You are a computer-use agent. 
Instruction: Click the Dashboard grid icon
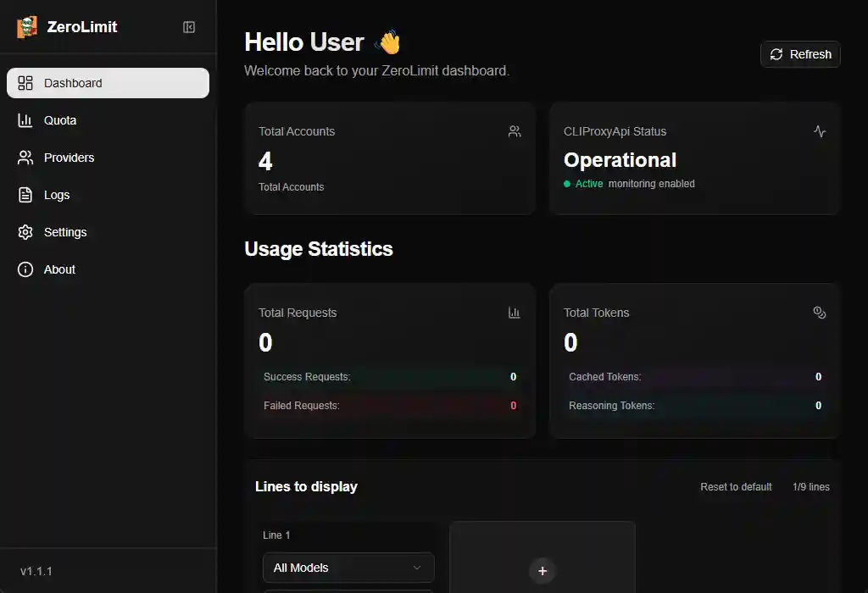[25, 83]
